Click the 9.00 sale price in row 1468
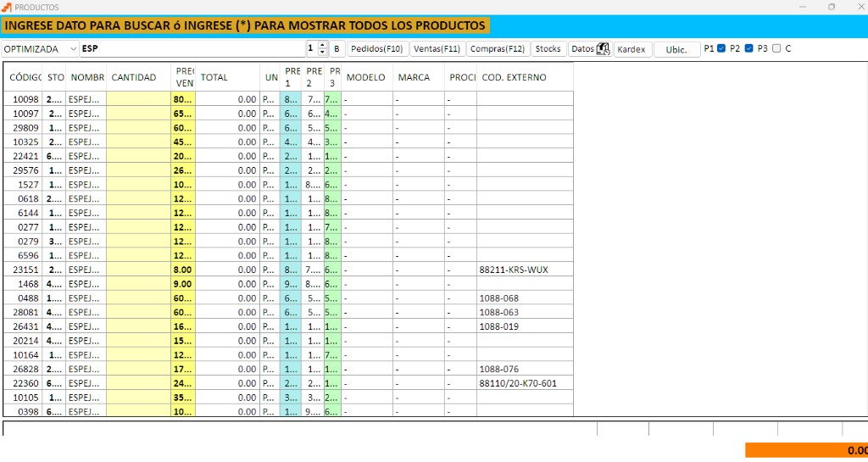Screen dimensions: 868x462 183,284
